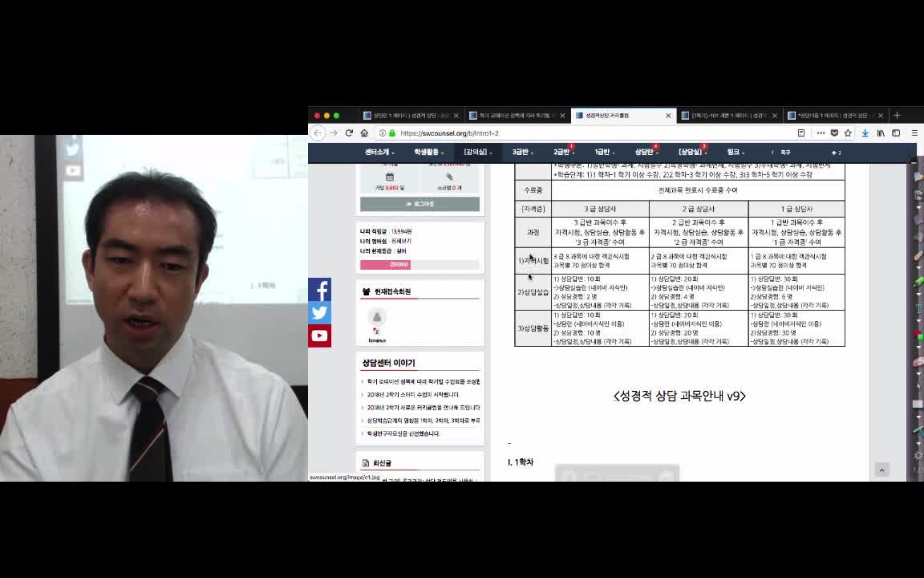This screenshot has height=578, width=924.
Task: Expand the [상담실] nav dropdown
Action: [692, 153]
